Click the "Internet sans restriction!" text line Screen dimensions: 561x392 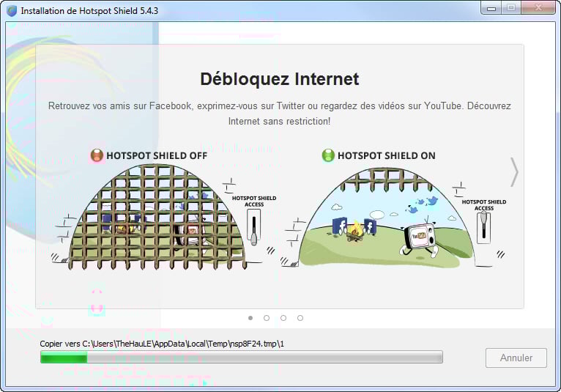pyautogui.click(x=280, y=122)
